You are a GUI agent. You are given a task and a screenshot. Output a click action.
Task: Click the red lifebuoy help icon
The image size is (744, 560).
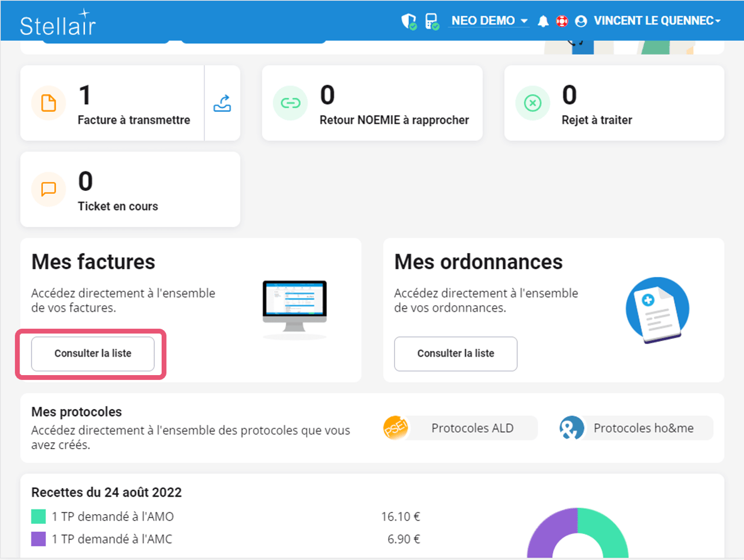(x=562, y=21)
